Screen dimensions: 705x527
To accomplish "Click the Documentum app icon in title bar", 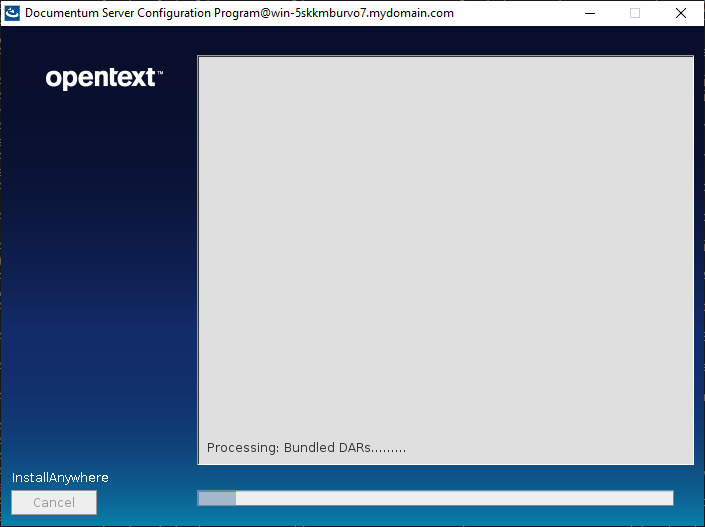I will [12, 13].
